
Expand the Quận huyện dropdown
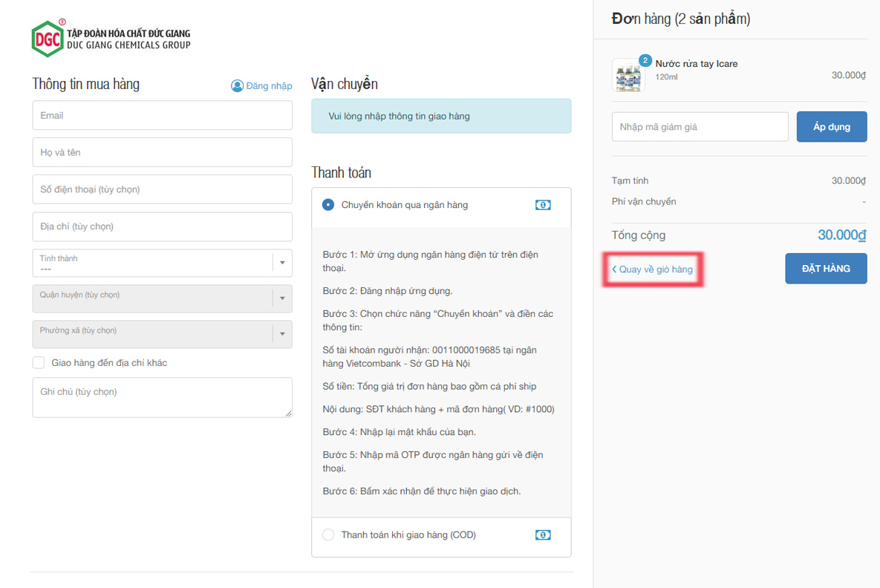[162, 298]
